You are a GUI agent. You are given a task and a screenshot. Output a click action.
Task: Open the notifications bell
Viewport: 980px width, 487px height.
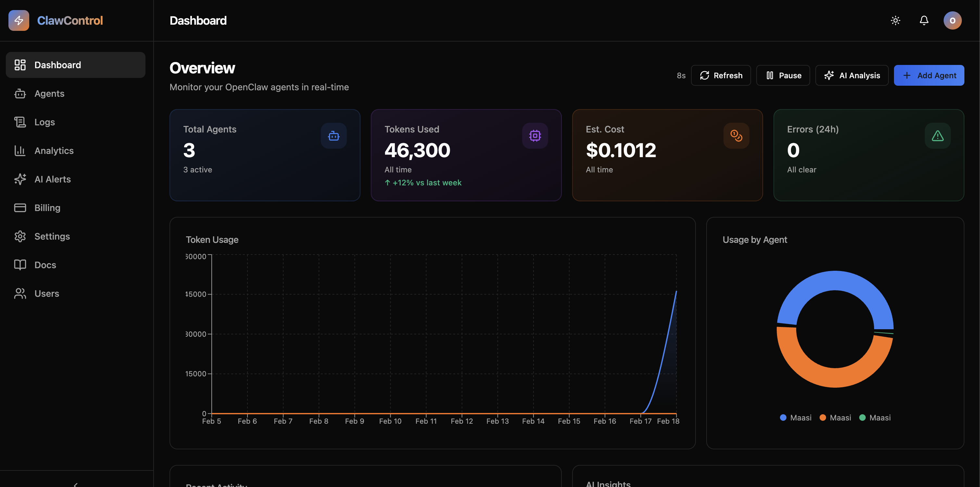point(924,20)
